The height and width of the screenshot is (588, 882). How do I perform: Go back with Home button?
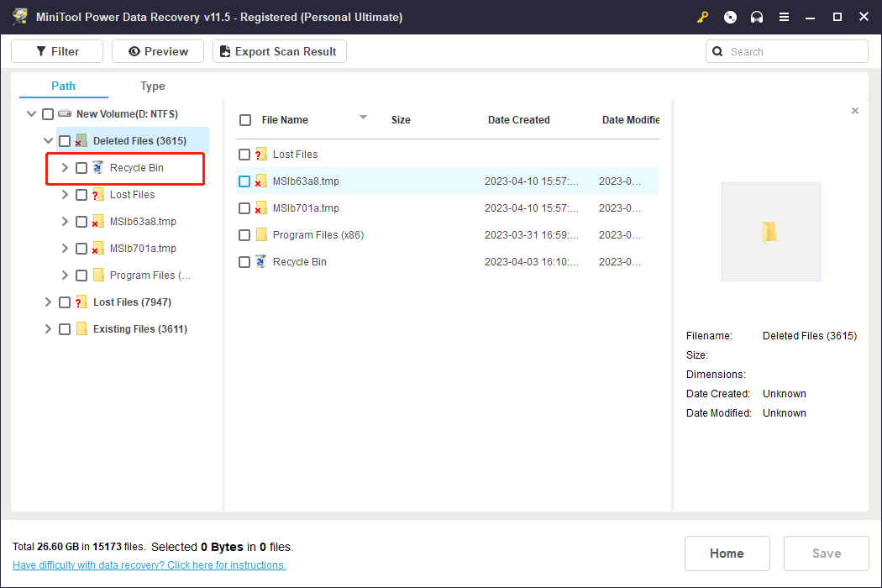[727, 553]
